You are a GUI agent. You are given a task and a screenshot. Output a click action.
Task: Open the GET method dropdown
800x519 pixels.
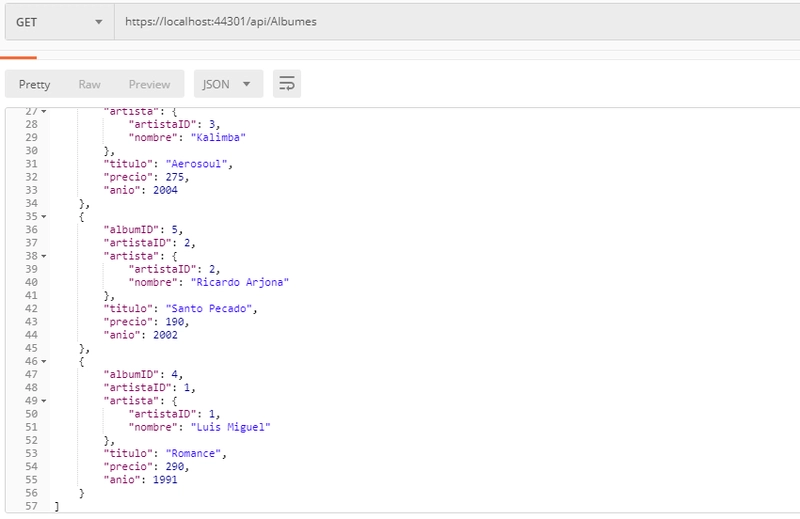click(x=60, y=22)
